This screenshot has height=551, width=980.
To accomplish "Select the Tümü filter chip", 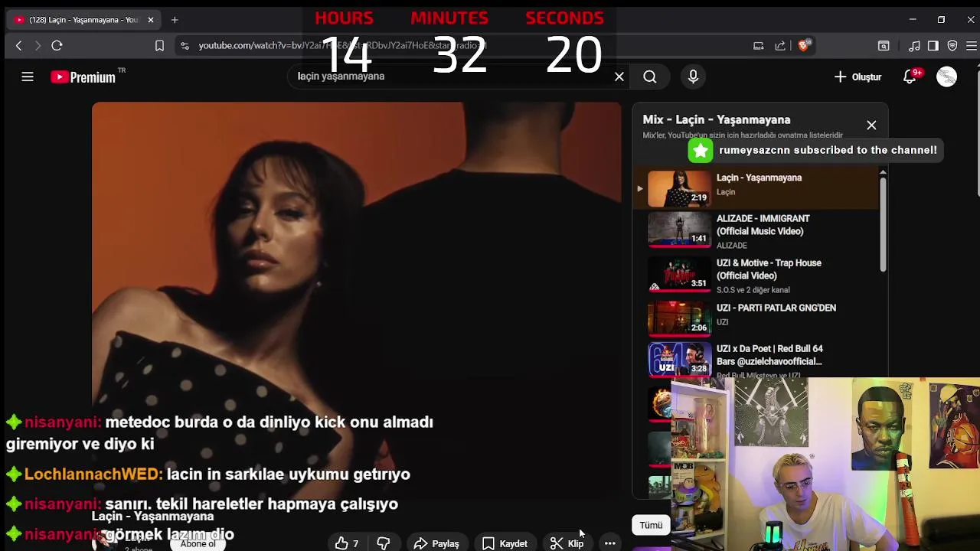I will (x=651, y=525).
